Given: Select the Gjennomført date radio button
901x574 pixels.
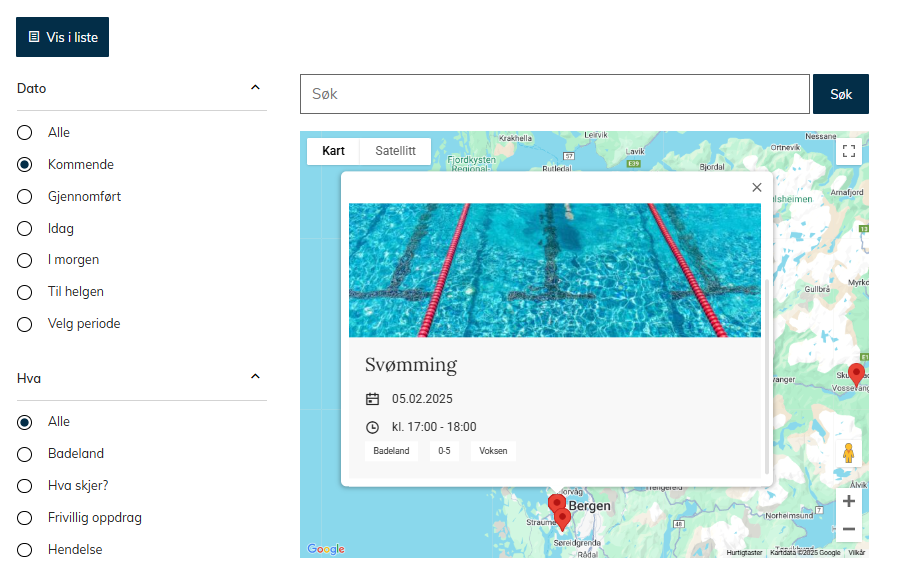Looking at the screenshot, I should [26, 197].
